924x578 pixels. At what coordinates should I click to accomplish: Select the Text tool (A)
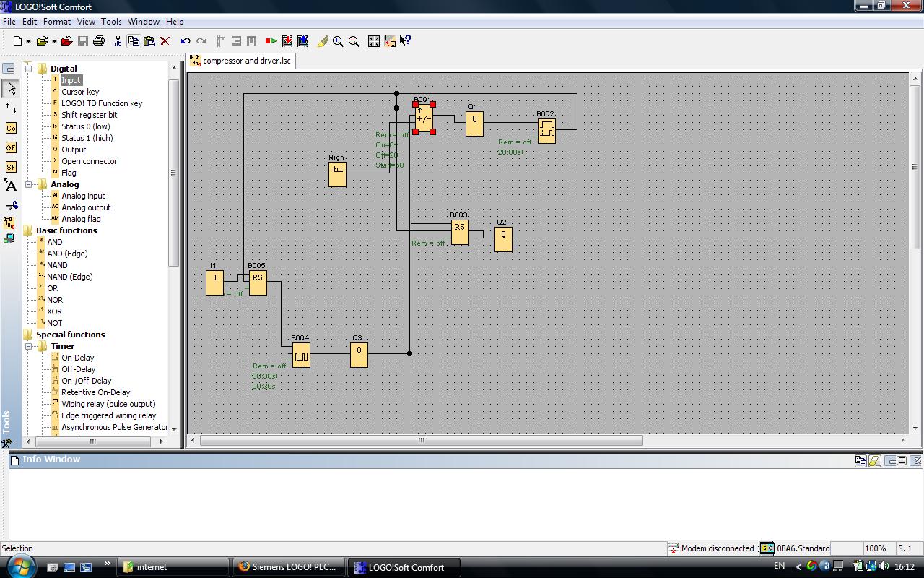pyautogui.click(x=11, y=186)
